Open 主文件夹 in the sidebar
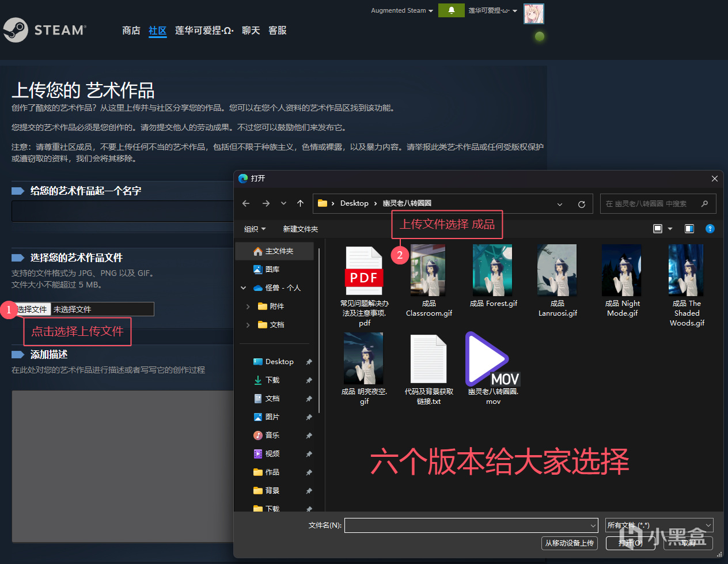Screen dimensions: 728x564 point(275,251)
